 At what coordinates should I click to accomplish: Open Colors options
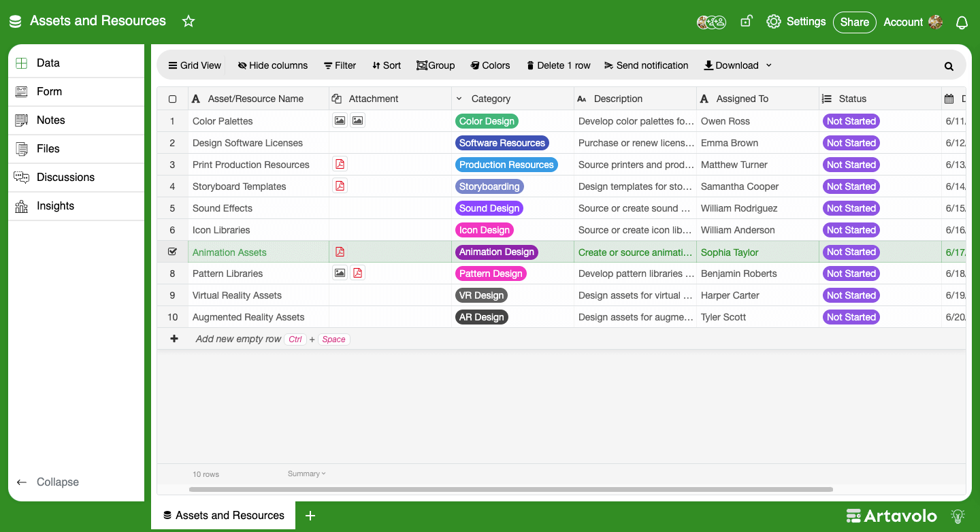click(490, 65)
